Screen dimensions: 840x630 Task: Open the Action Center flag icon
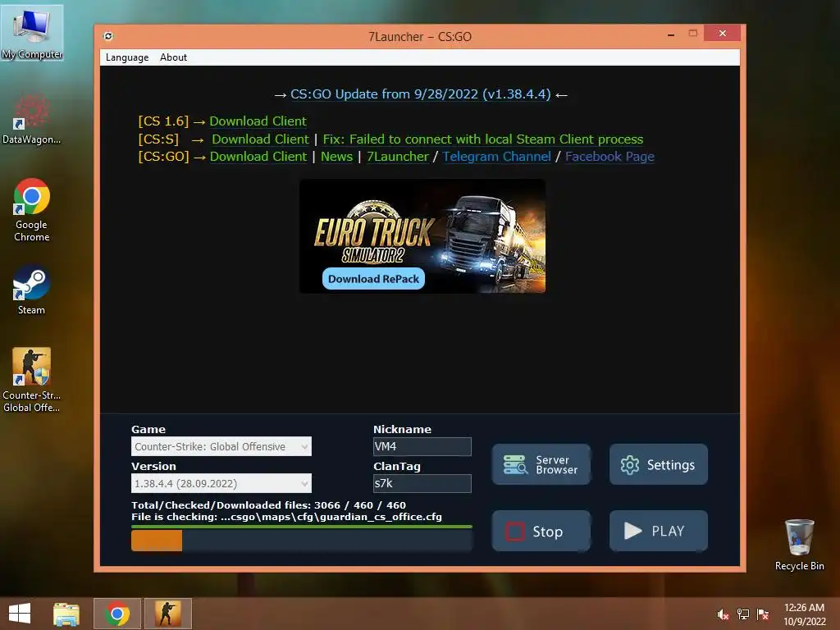tap(763, 614)
